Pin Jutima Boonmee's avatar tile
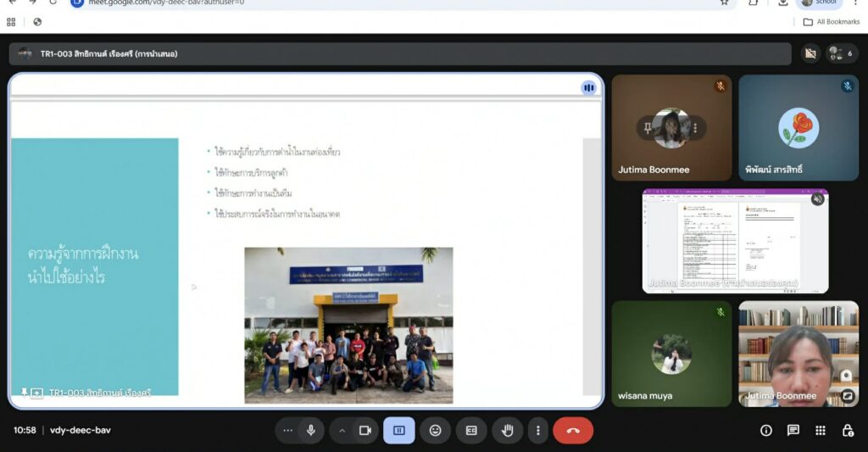Image resolution: width=868 pixels, height=452 pixels. [x=648, y=128]
